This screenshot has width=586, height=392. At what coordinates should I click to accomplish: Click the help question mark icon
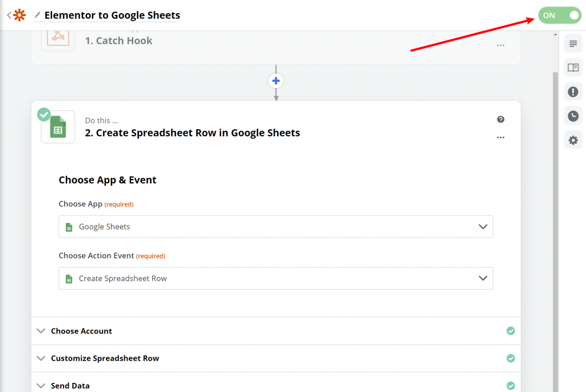point(501,119)
